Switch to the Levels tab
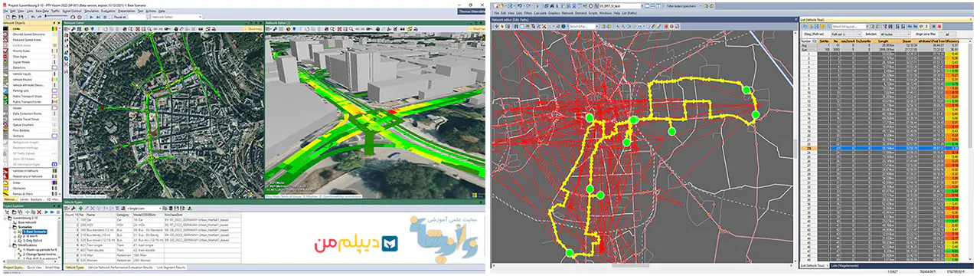Image resolution: width=980 pixels, height=276 pixels. click(25, 199)
